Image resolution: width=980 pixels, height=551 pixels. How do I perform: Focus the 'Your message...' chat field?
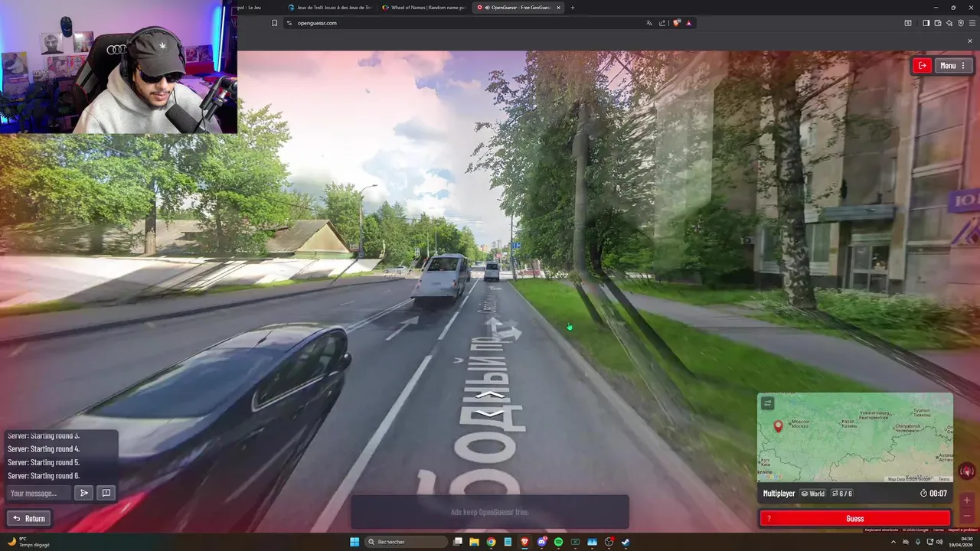[x=39, y=493]
